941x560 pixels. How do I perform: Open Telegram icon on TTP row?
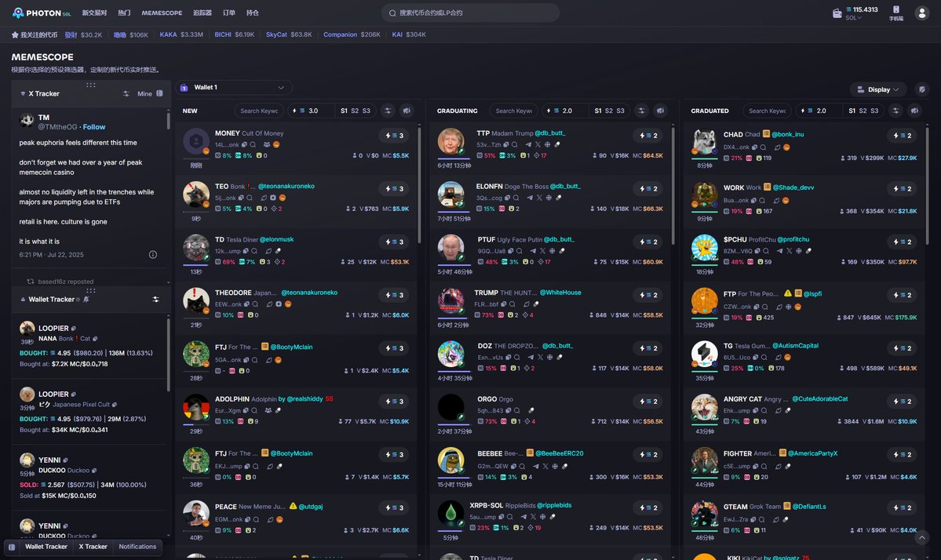point(528,144)
